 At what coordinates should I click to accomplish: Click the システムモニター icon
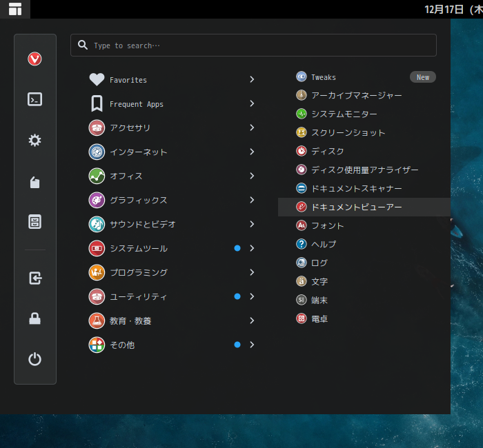[302, 114]
